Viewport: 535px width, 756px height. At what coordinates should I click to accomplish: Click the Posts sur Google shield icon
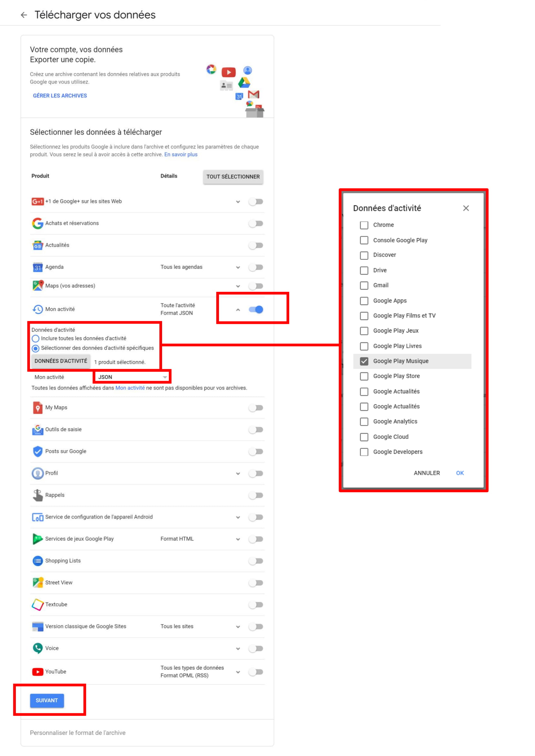tap(38, 452)
